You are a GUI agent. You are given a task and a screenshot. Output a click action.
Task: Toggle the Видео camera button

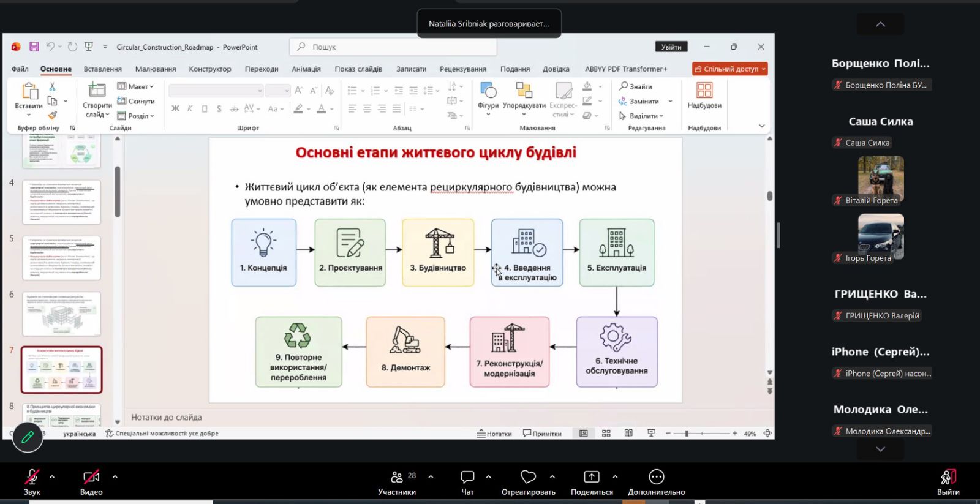point(91,476)
